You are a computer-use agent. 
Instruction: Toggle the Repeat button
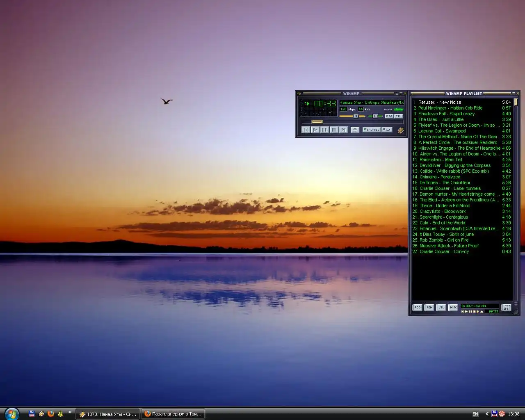(x=387, y=130)
